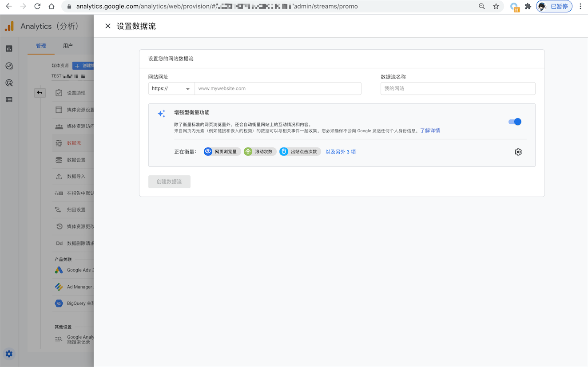The width and height of the screenshot is (588, 367).
Task: Click the 创建数据流 button
Action: click(169, 181)
